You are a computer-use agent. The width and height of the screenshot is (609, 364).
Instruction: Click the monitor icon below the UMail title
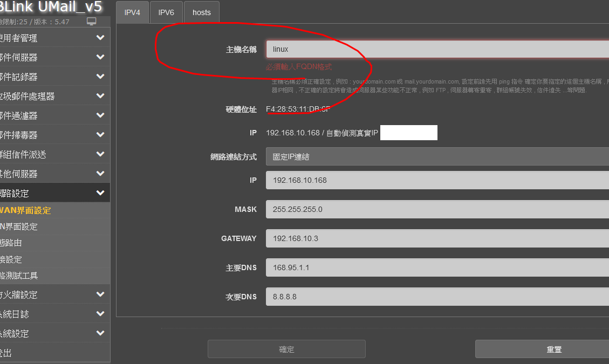[92, 22]
